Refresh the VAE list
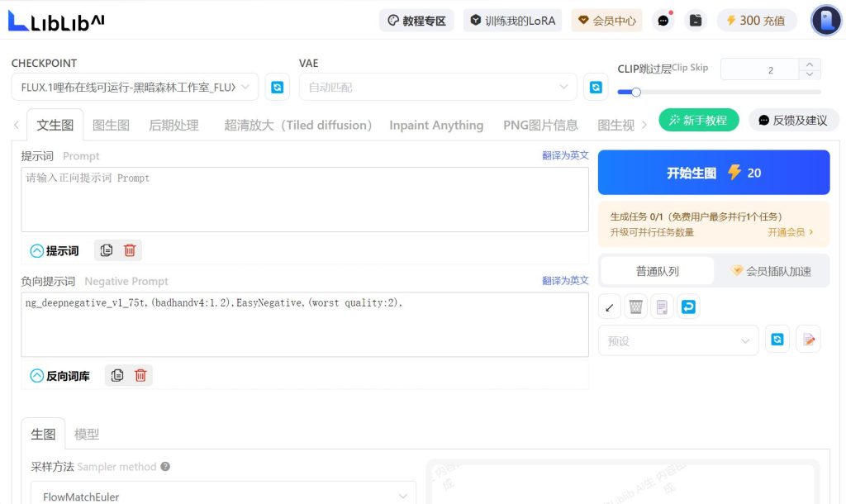The height and width of the screenshot is (504, 846). click(596, 88)
